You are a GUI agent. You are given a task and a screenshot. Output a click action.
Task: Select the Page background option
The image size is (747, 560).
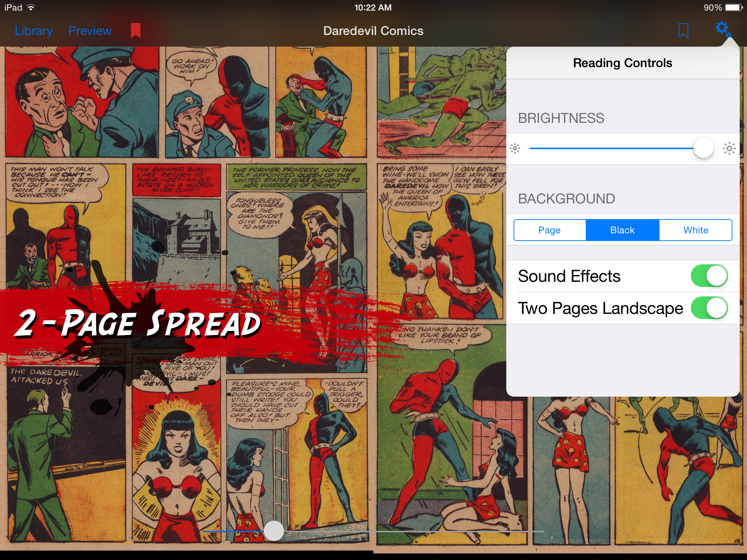pos(550,230)
